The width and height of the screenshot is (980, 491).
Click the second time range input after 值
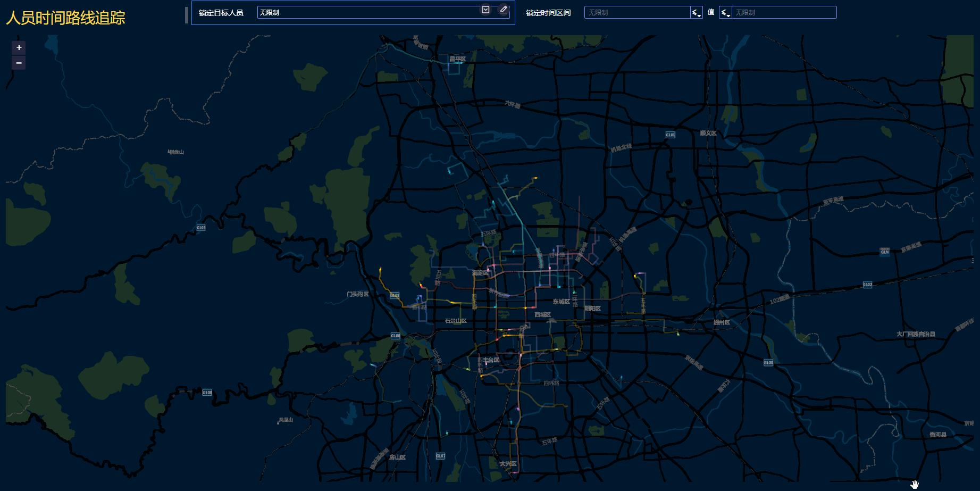point(784,13)
